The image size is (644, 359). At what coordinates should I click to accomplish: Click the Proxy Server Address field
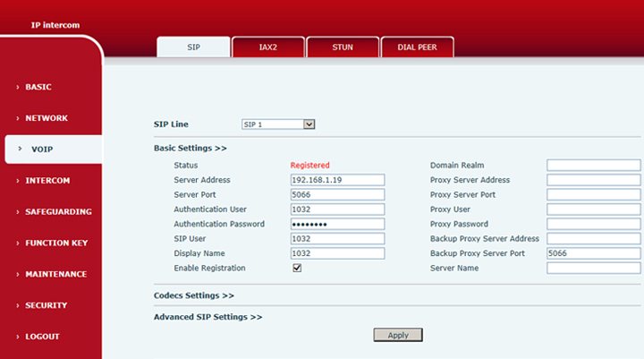pos(593,180)
